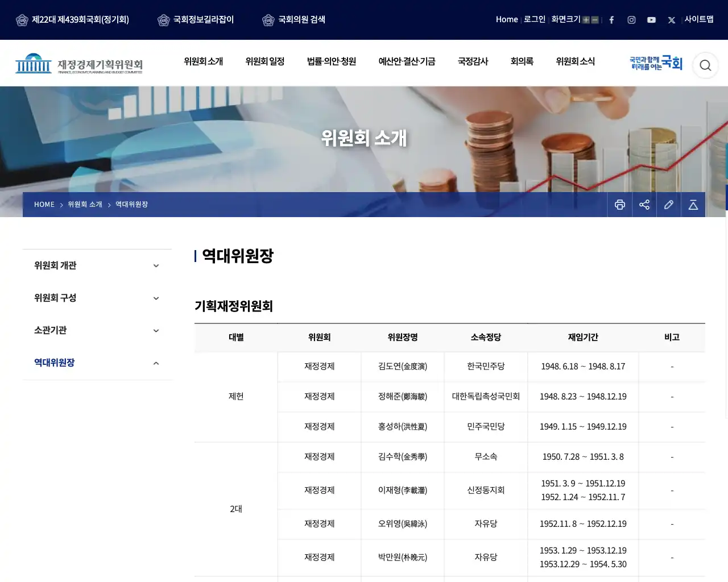728x582 pixels.
Task: Open the 국정감사 menu
Action: (473, 61)
